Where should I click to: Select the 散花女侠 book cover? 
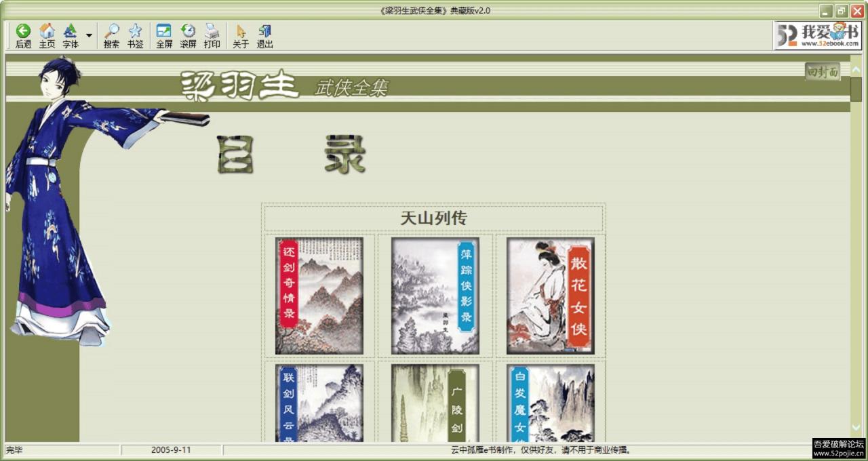coord(550,296)
